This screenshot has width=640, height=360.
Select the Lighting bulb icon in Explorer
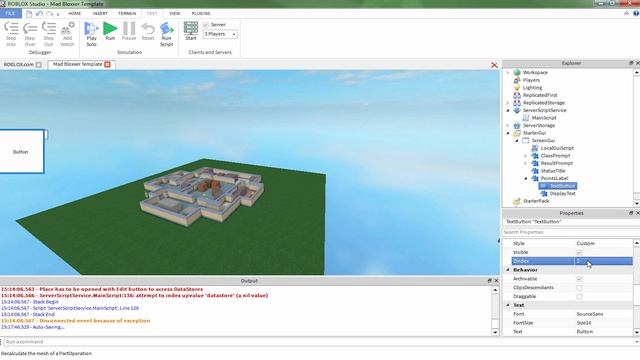(x=517, y=87)
